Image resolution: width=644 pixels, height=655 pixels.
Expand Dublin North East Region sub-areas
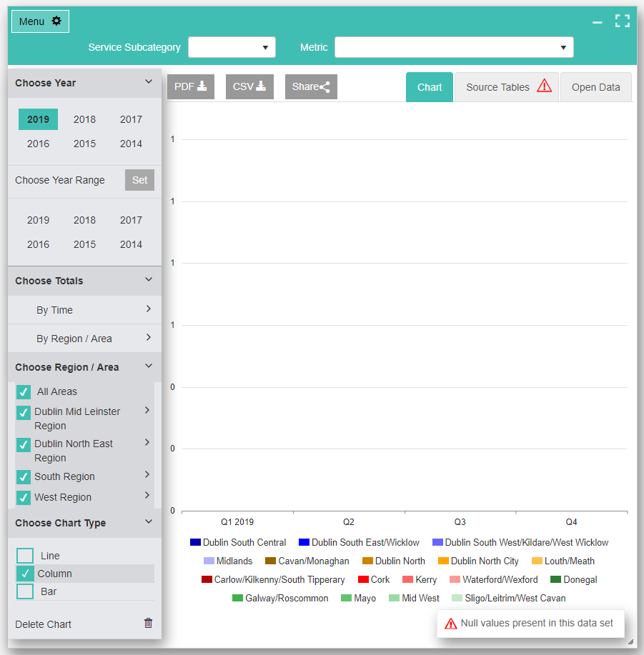click(x=147, y=442)
